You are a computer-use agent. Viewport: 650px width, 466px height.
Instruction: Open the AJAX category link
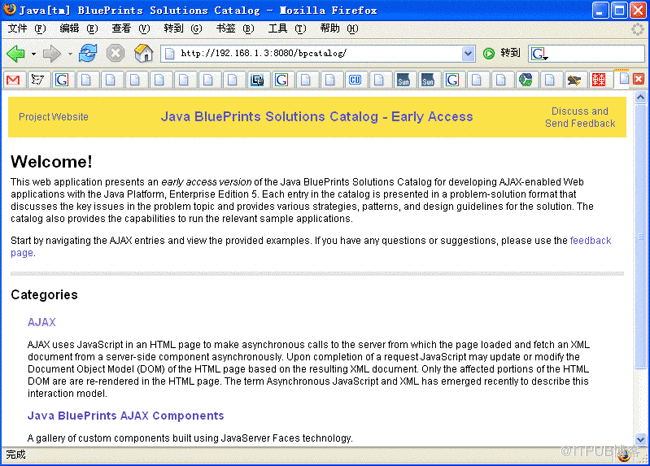(x=42, y=322)
